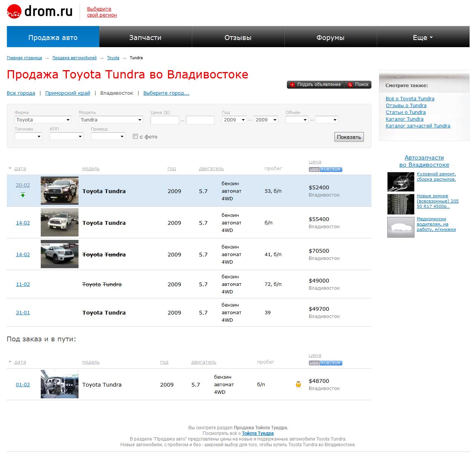The image size is (476, 453).
Task: Click the winter tires ad thumbnail
Action: [401, 204]
